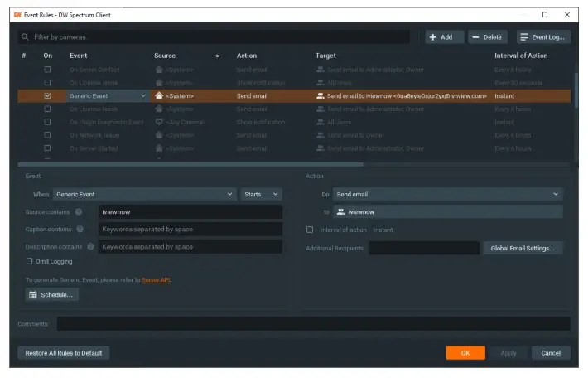Viewport: 588px width, 378px height.
Task: Open the Event Log button
Action: [x=543, y=37]
